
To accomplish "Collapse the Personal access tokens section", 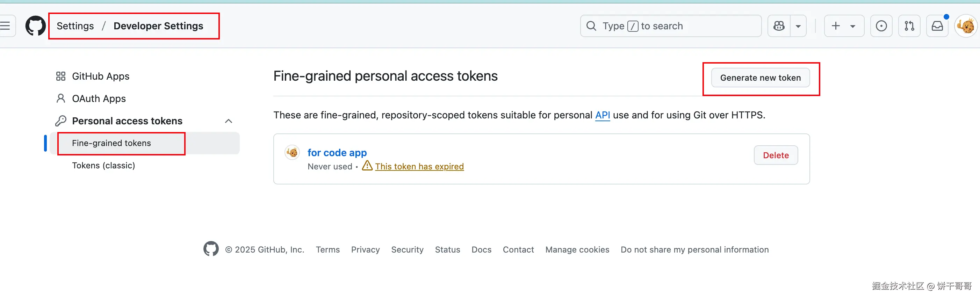I will pyautogui.click(x=228, y=121).
